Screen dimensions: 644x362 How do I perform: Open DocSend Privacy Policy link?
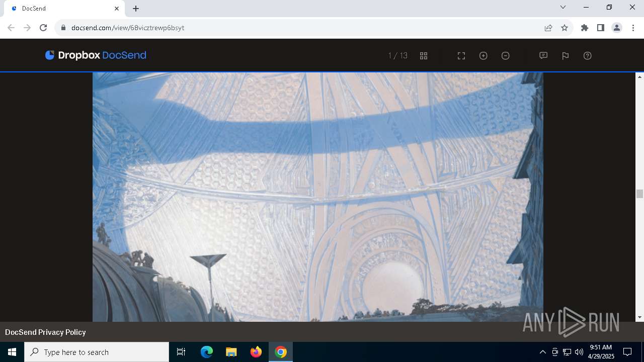(x=45, y=332)
